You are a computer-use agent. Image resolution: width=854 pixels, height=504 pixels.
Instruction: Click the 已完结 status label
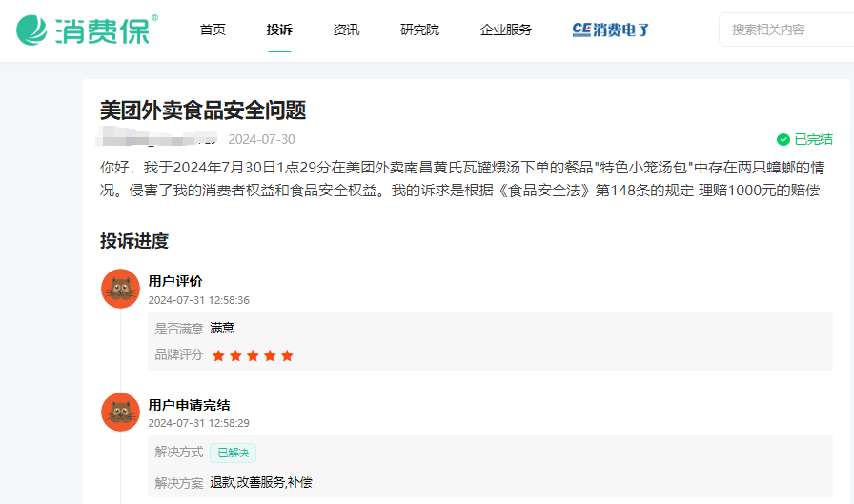click(x=814, y=139)
